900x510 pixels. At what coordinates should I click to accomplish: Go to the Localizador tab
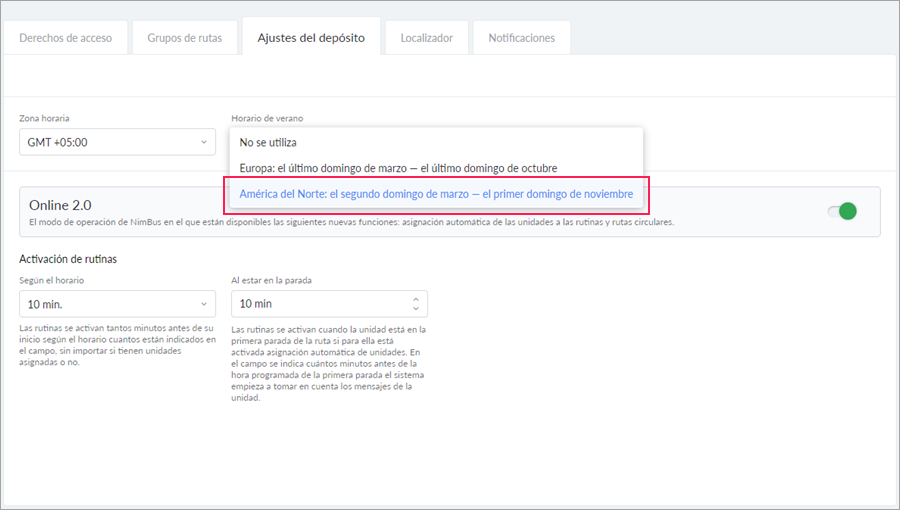(x=426, y=38)
